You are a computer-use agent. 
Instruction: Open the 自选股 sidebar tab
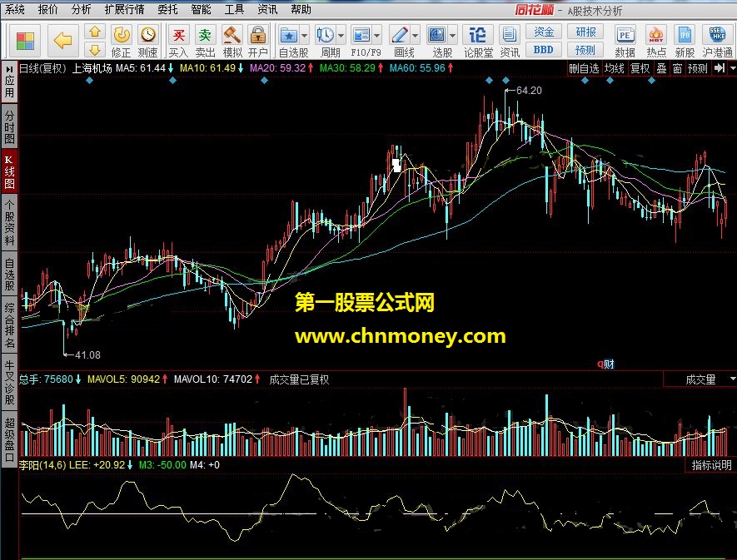coord(9,274)
